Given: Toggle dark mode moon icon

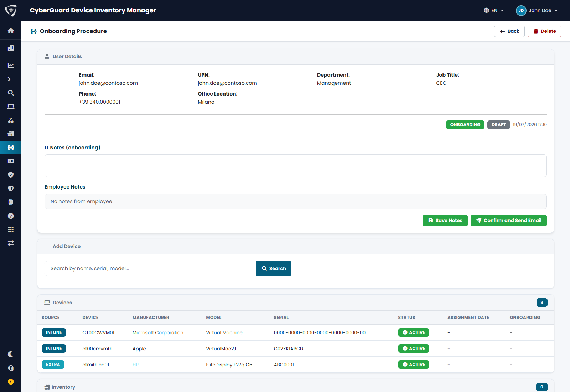Looking at the screenshot, I should 11,354.
